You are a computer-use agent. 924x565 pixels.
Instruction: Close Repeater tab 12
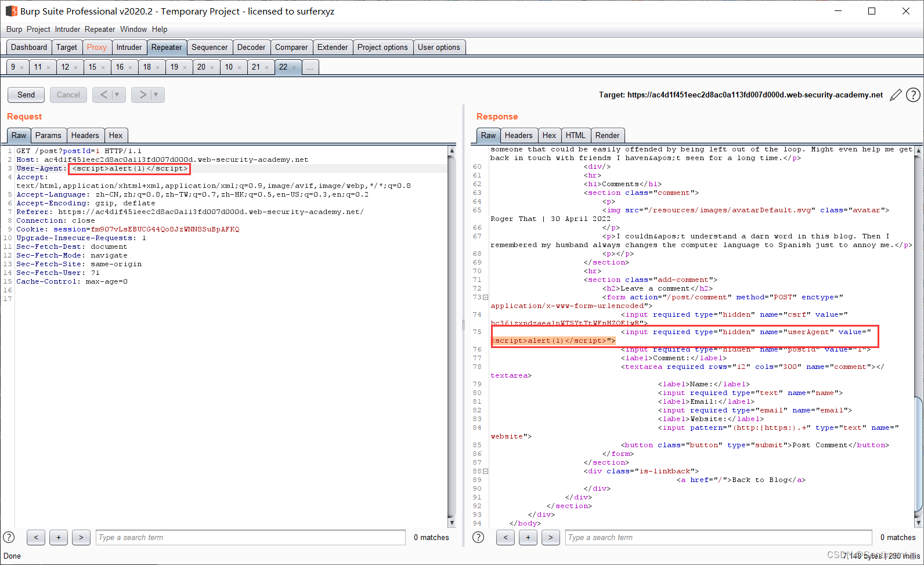coord(75,68)
